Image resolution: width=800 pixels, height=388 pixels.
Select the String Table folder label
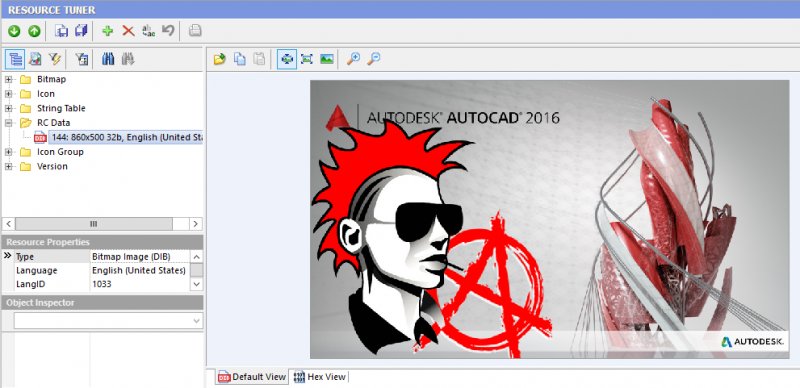(61, 108)
